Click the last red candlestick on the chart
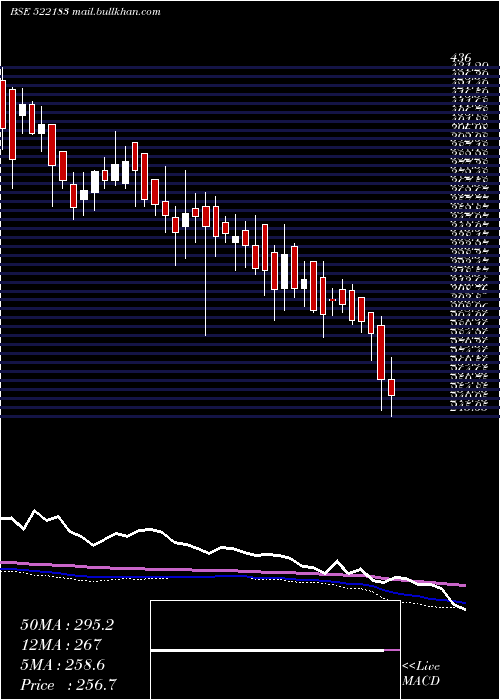500x700 pixels. (392, 387)
